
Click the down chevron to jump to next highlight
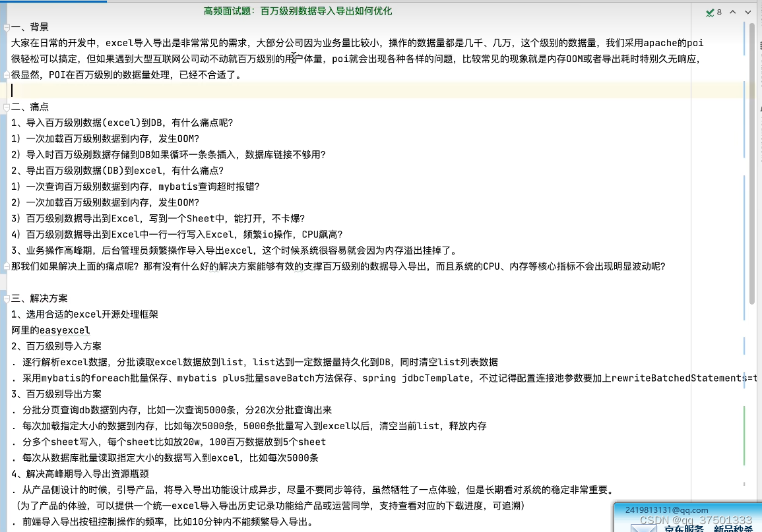click(x=747, y=12)
